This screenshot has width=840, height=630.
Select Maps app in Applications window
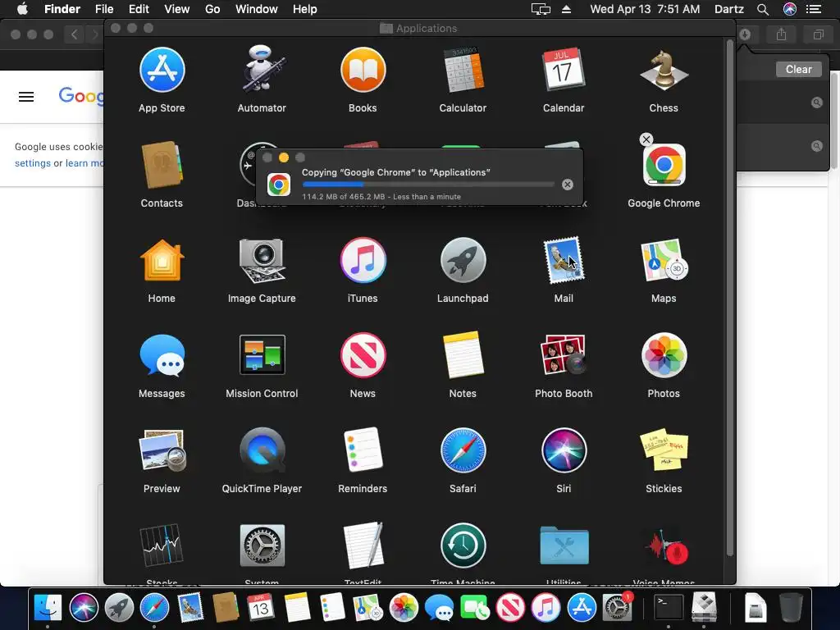pos(664,260)
